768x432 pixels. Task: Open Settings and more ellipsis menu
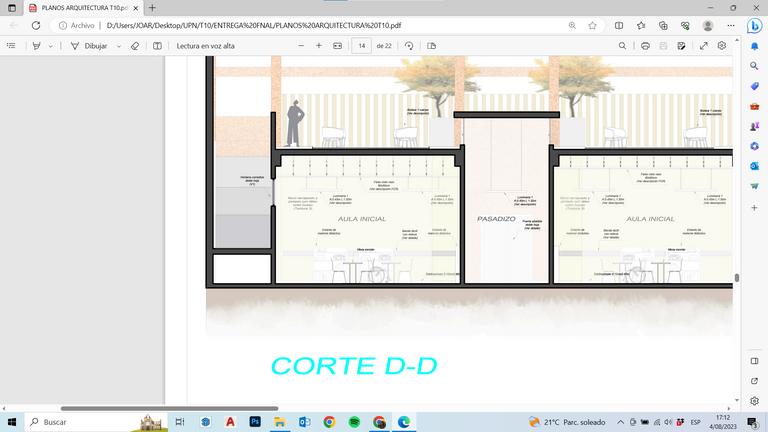(x=731, y=25)
